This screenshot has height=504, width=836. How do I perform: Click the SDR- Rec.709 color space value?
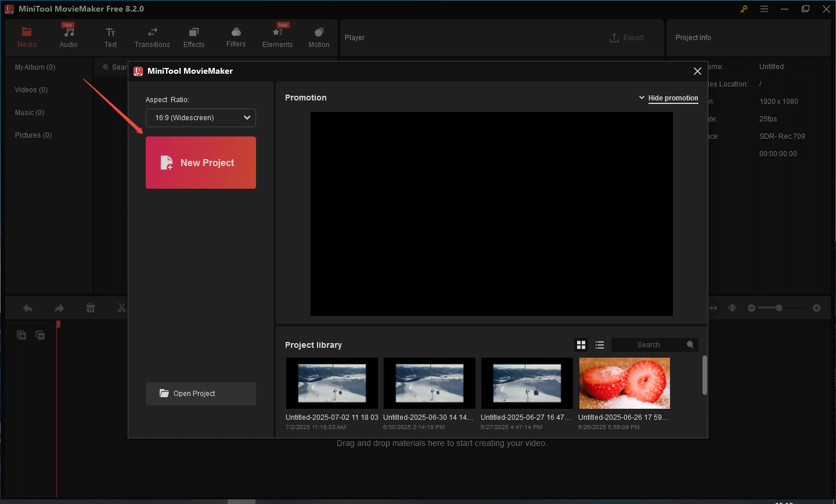(782, 136)
